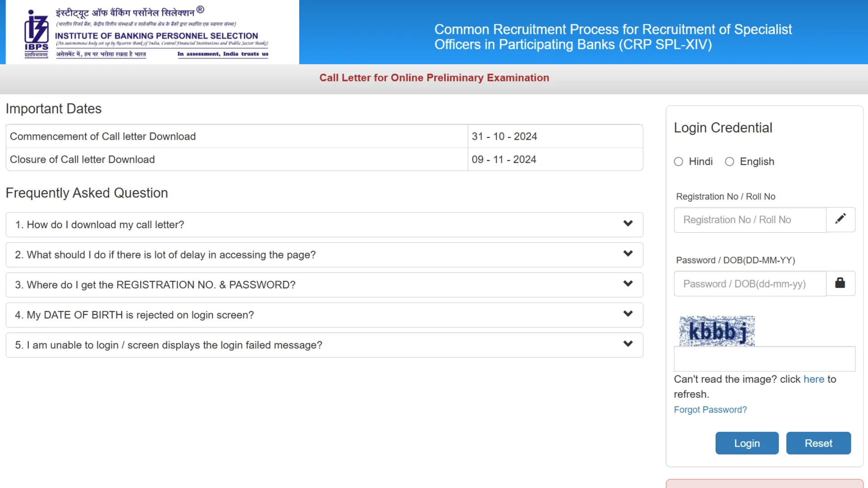
Task: Click Forgot Password link
Action: coord(710,409)
